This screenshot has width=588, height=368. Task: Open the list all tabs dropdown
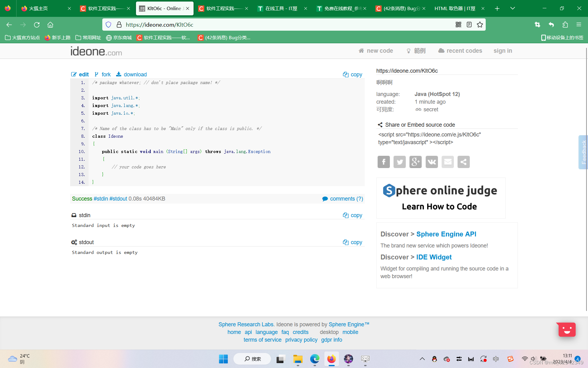tap(512, 8)
